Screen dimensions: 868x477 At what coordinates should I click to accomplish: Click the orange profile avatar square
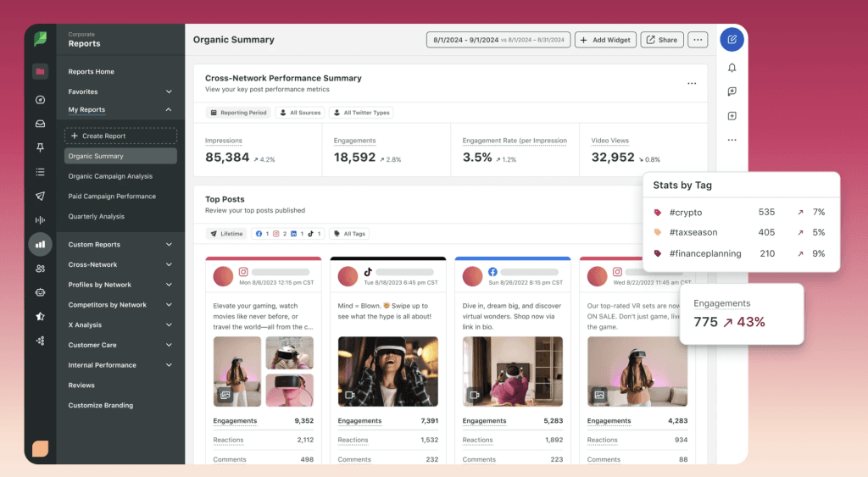click(40, 448)
